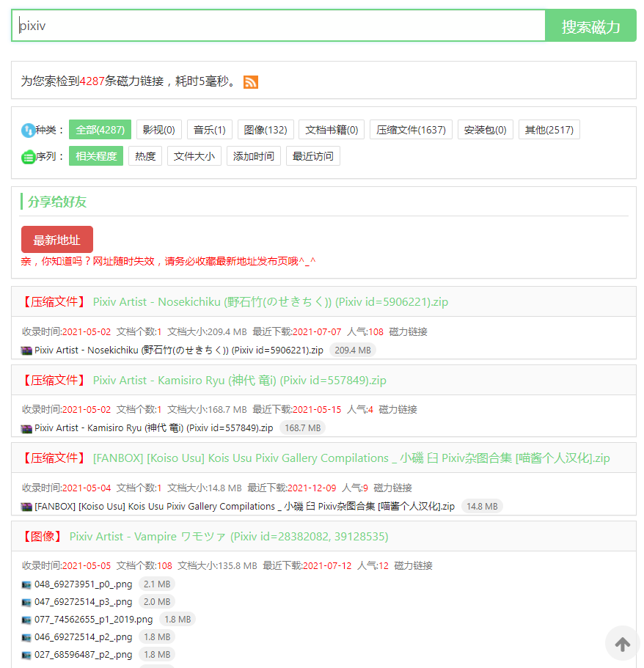Focus the search box containing pixiv
Viewport: 644px width, 668px height.
278,26
